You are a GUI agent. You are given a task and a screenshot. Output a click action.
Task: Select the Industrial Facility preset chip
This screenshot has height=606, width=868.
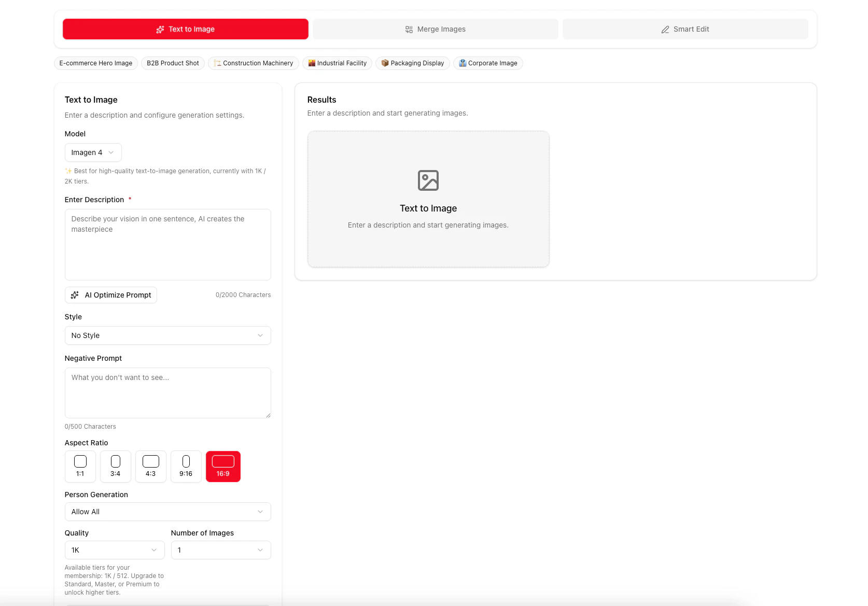tap(337, 63)
